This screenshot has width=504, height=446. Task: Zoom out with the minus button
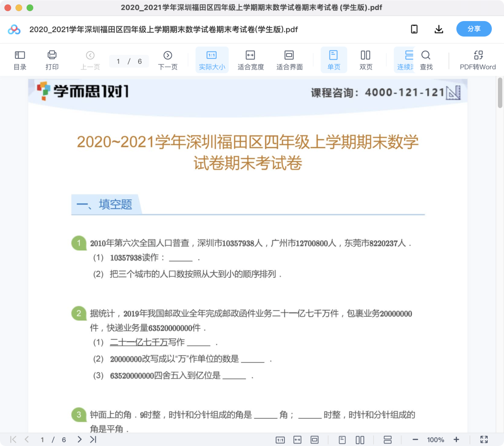coord(415,439)
